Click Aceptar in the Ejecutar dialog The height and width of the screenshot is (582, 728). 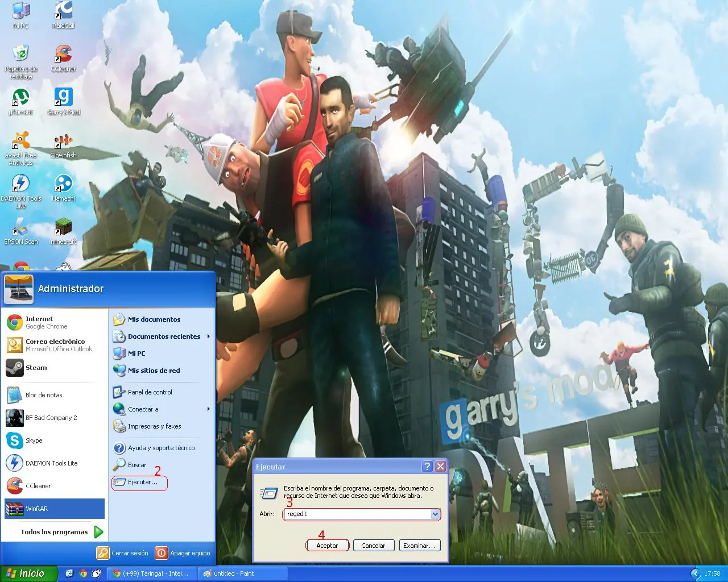coord(327,546)
